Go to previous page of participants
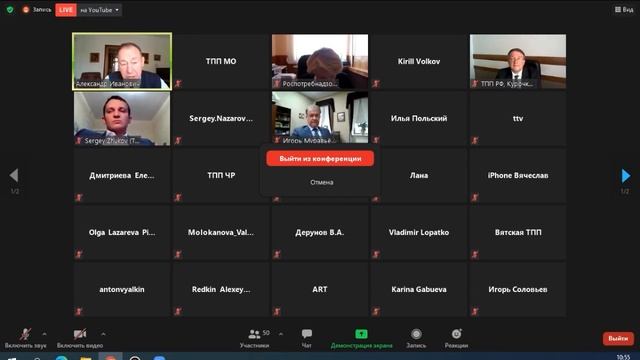Viewport: 640px width, 360px height. pyautogui.click(x=14, y=175)
